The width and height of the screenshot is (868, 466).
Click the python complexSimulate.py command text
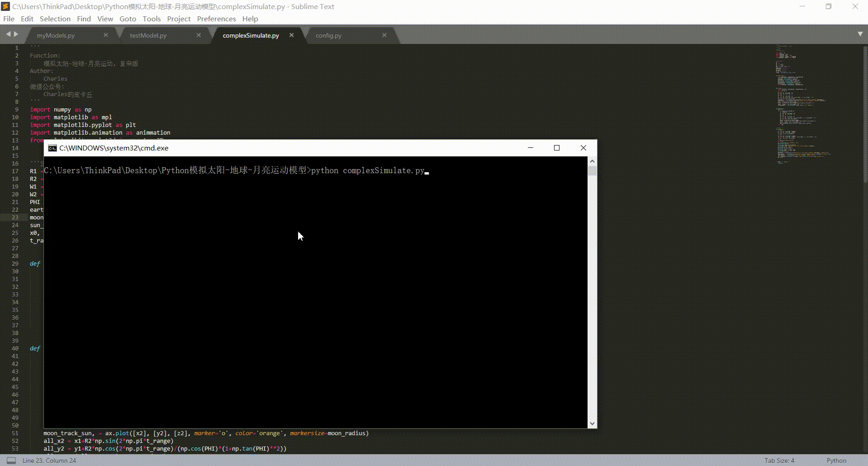368,170
